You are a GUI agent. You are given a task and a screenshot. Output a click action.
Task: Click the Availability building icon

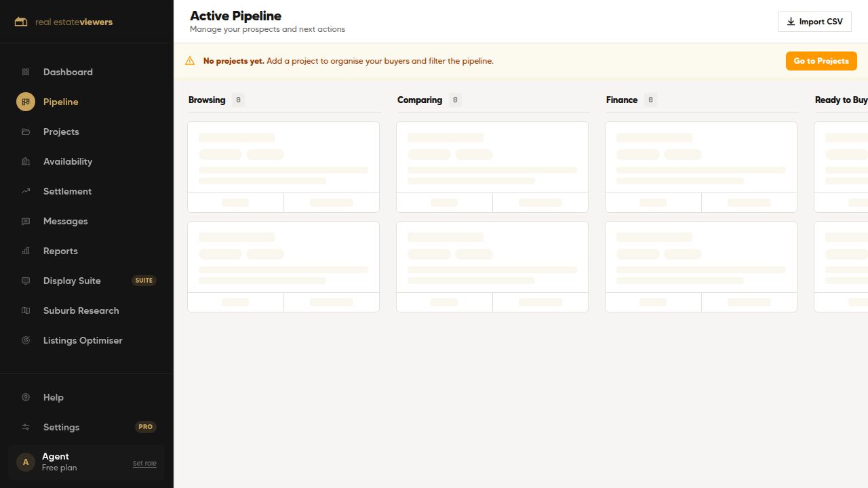pyautogui.click(x=26, y=161)
